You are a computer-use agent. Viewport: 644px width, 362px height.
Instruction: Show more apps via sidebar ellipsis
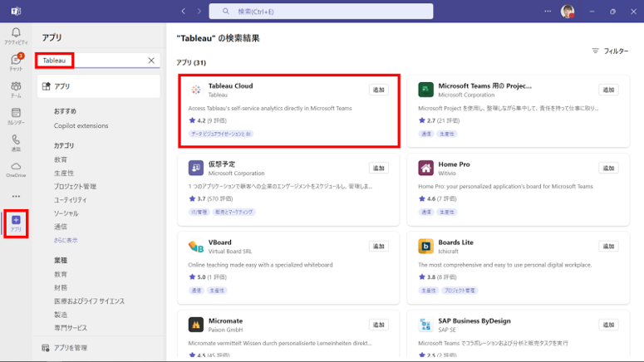coord(16,196)
